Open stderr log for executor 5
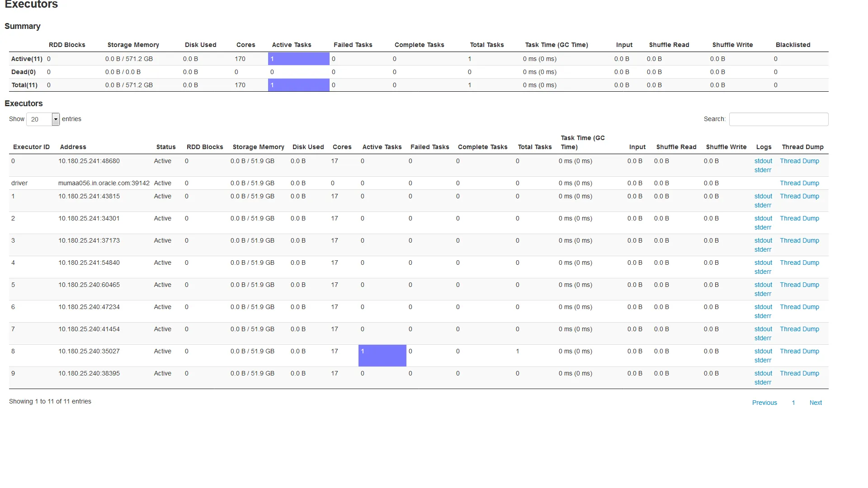 [x=763, y=294]
